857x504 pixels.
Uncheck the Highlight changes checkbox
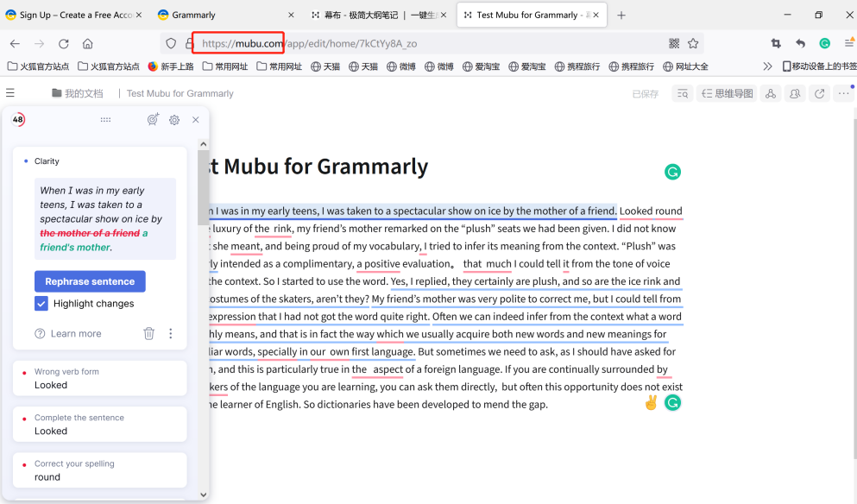coord(41,303)
